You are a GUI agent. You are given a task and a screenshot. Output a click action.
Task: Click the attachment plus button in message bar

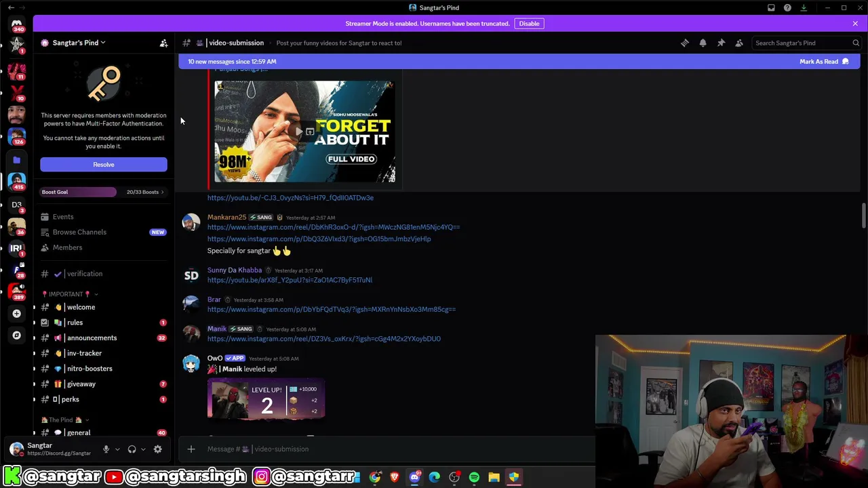coord(191,449)
